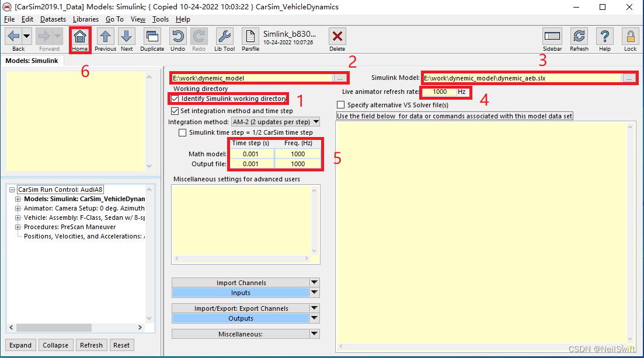Image resolution: width=644 pixels, height=358 pixels.
Task: Click the tree panel horizontal scrollbar thumb
Action: click(x=54, y=327)
